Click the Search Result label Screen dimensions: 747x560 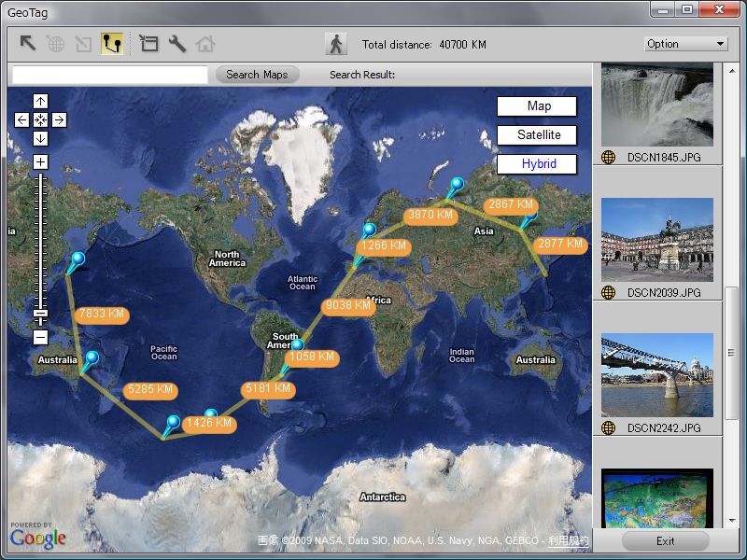click(362, 75)
